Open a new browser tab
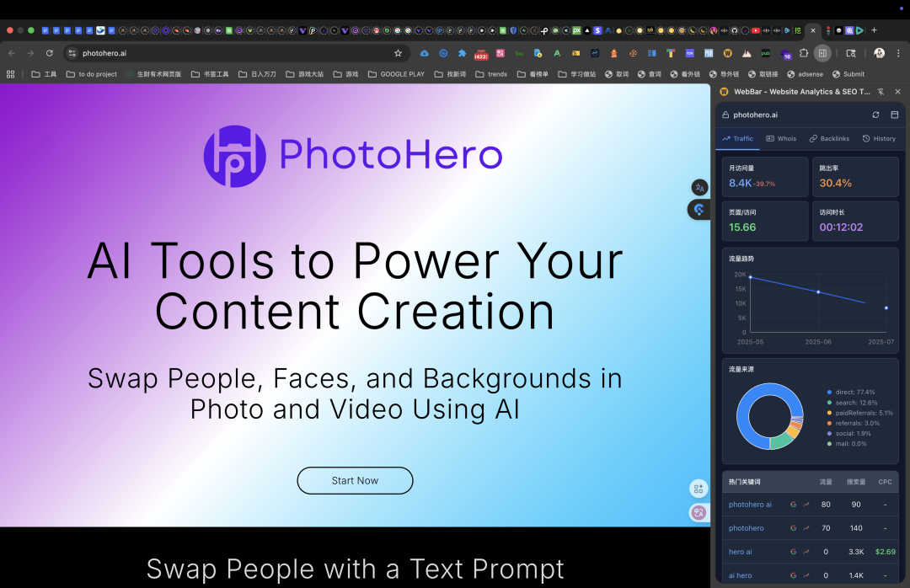The image size is (910, 588). (x=874, y=30)
